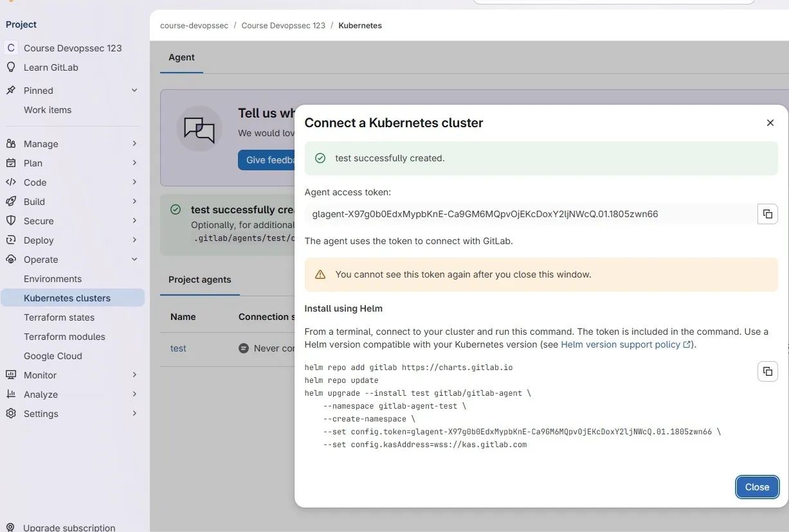The height and width of the screenshot is (532, 789).
Task: Click the Helm command code block
Action: point(512,406)
